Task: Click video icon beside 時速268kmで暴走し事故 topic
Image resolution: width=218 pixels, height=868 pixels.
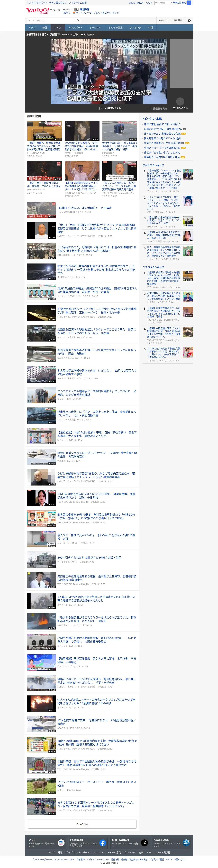Action: [184, 129]
